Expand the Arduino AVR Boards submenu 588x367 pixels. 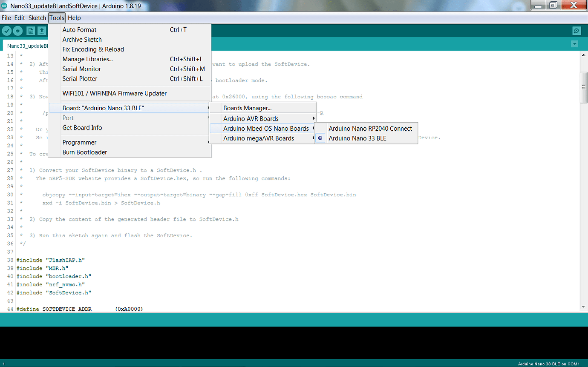(263, 119)
